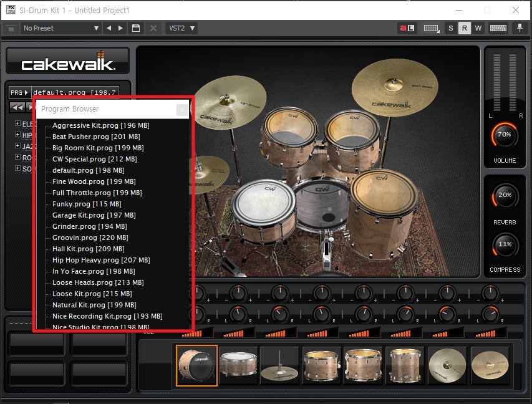
Task: Expand the RO tree category
Action: (x=17, y=157)
